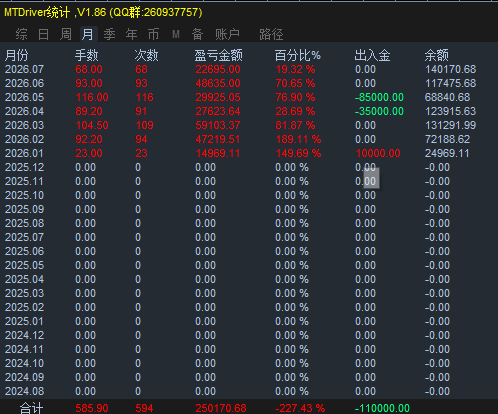Image resolution: width=498 pixels, height=414 pixels.
Task: Click profit value 48635.00
Action: 218,83
